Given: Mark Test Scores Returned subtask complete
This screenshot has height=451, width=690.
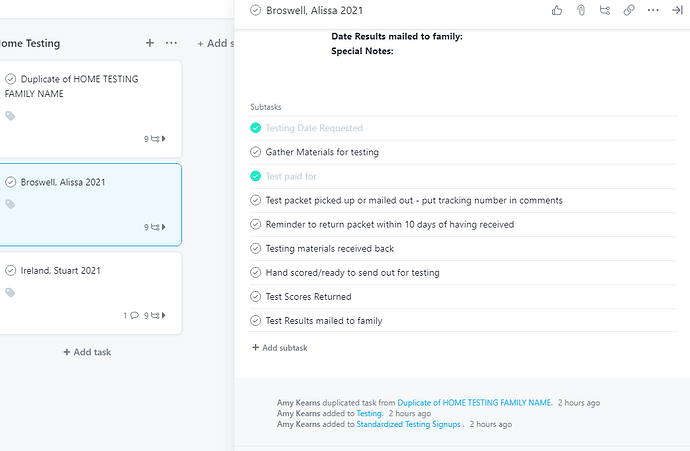Looking at the screenshot, I should pyautogui.click(x=255, y=297).
